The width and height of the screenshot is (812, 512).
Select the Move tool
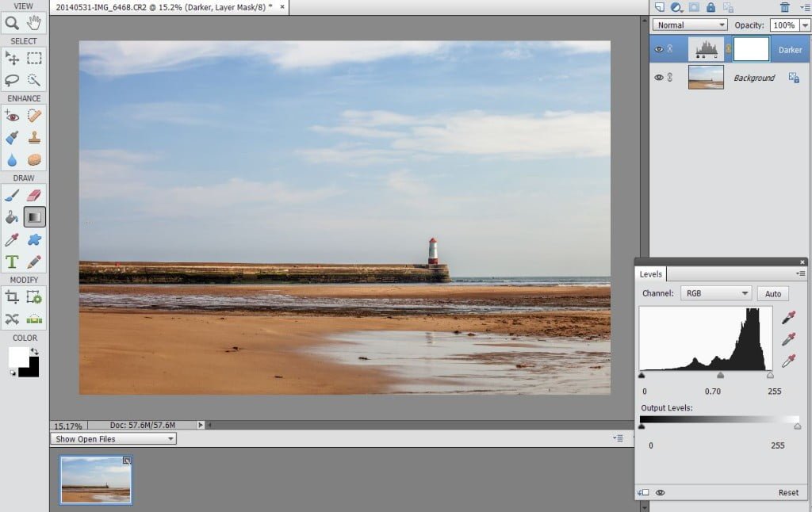coord(12,58)
